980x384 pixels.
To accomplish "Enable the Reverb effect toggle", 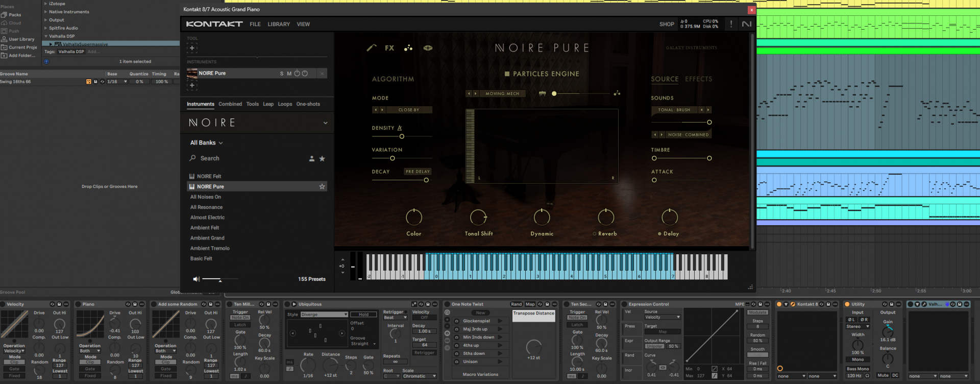I will (595, 234).
